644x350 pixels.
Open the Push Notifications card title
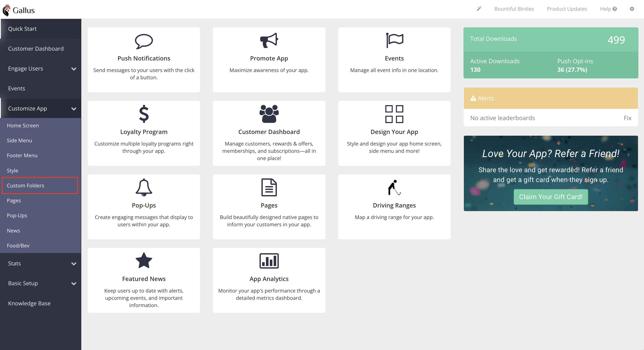pyautogui.click(x=144, y=58)
